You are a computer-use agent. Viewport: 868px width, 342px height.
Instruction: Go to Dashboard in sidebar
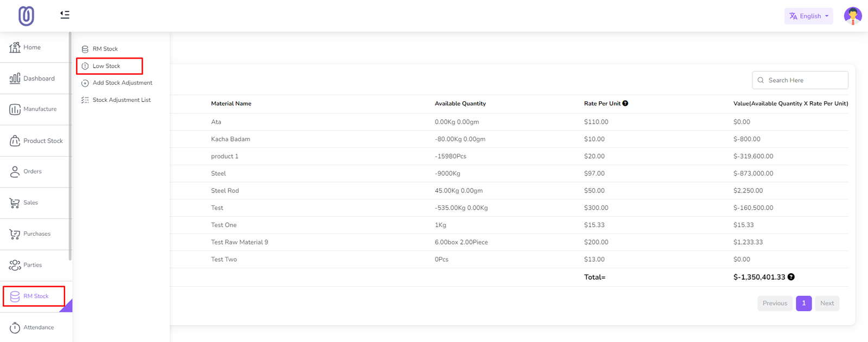coord(39,79)
